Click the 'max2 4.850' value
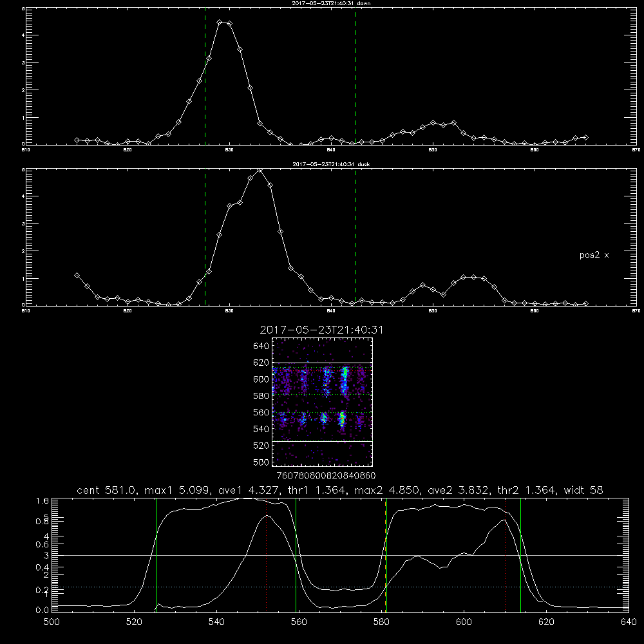The height and width of the screenshot is (644, 644). coord(386,490)
